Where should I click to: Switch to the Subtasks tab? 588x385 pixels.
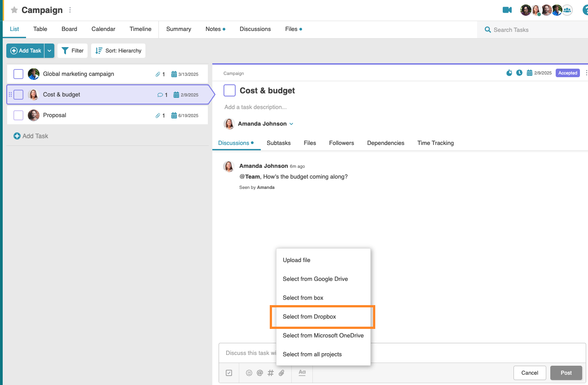(278, 143)
